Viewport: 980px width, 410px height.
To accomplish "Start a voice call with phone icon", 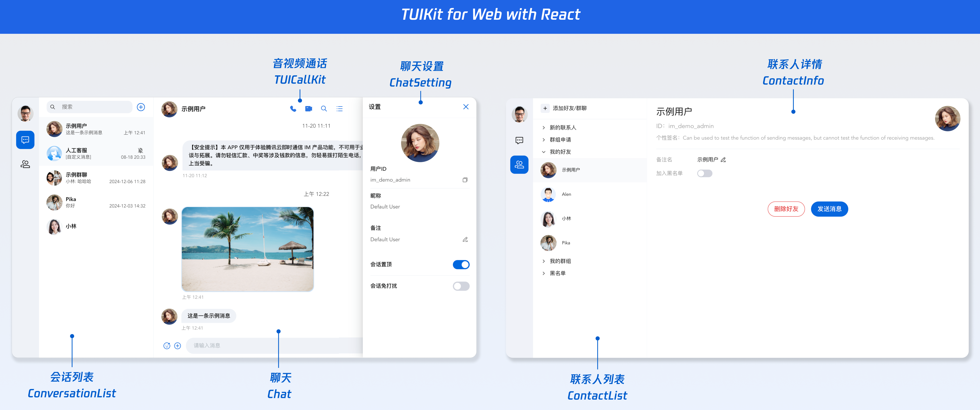I will (293, 109).
